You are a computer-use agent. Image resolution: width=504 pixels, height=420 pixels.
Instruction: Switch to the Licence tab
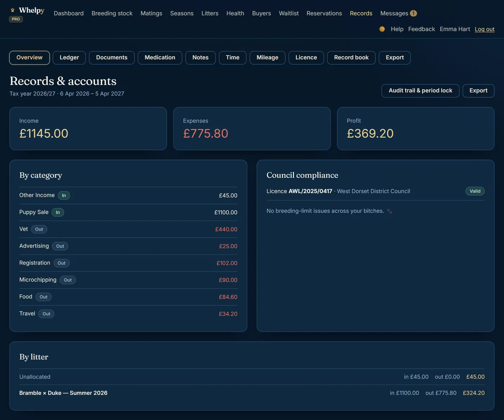[306, 58]
